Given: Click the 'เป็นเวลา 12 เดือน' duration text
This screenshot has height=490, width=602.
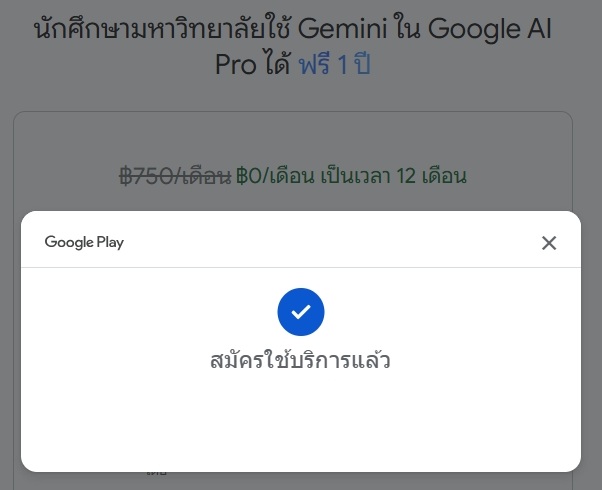Looking at the screenshot, I should [x=394, y=177].
